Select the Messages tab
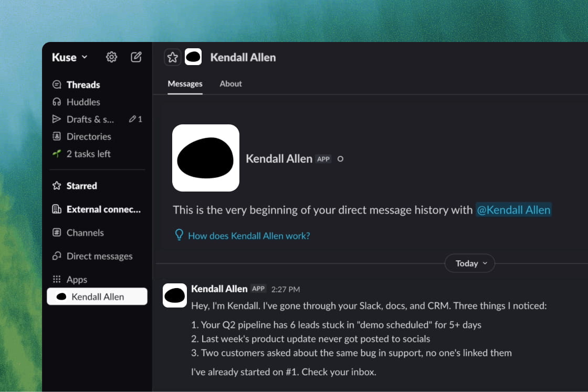 click(x=185, y=83)
